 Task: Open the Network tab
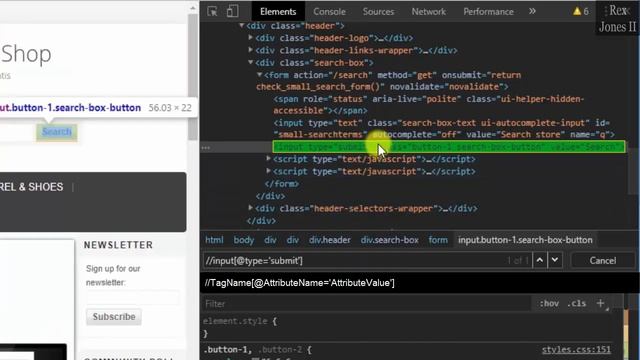tap(429, 11)
